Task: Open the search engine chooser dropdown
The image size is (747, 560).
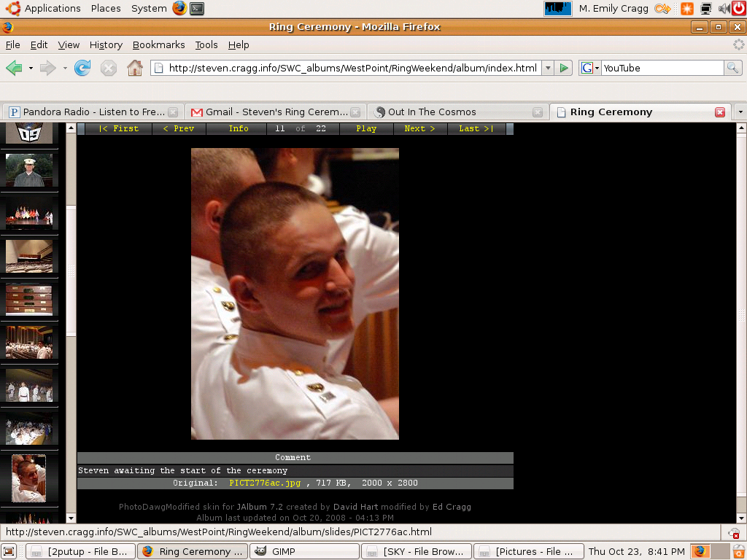Action: point(589,68)
